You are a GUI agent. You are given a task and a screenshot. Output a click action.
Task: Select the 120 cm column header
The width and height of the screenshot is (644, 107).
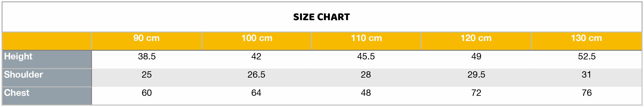tap(476, 38)
